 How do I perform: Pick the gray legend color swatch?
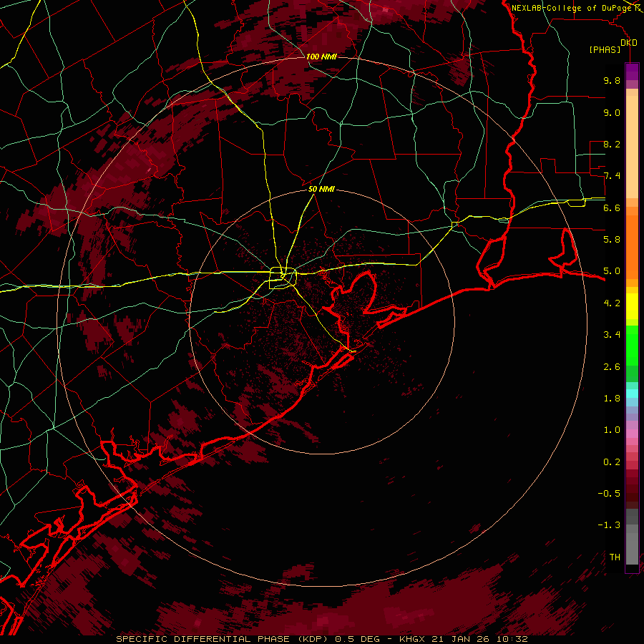coord(632,548)
